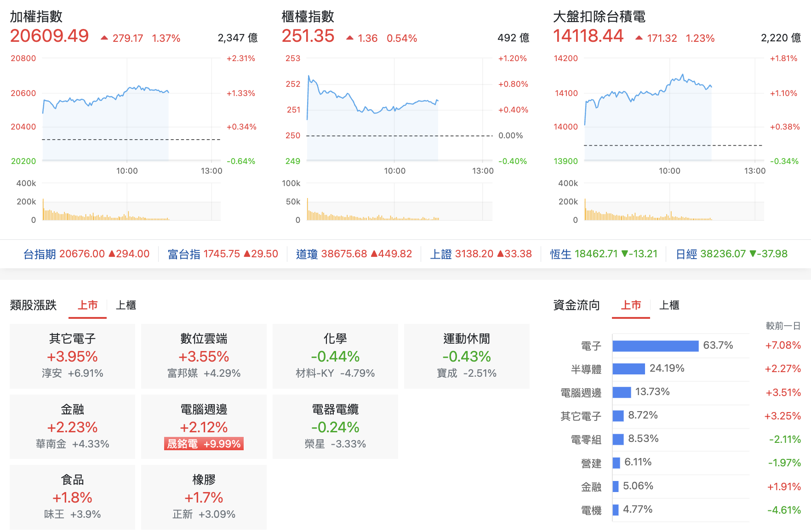The width and height of the screenshot is (811, 532).
Task: Click 晟銘電 +9.99% highlighted stock
Action: pyautogui.click(x=204, y=444)
